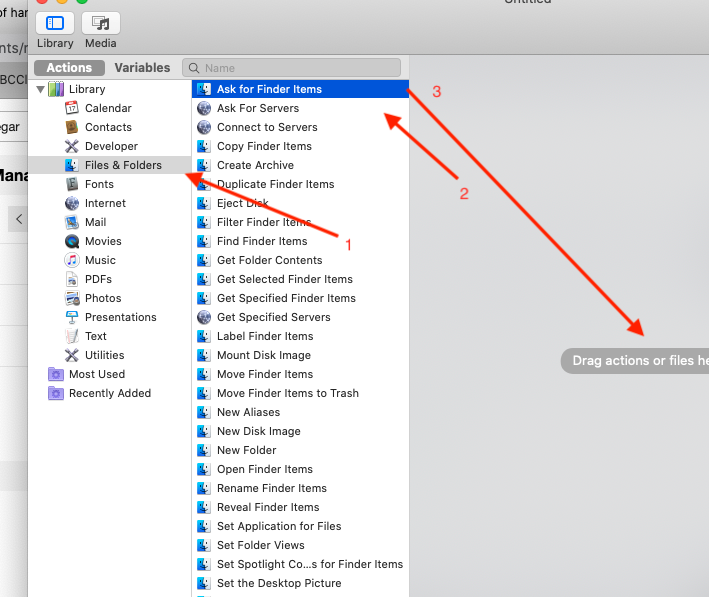Screen dimensions: 709x597
Task: Open the Contacts category
Action: [x=108, y=127]
